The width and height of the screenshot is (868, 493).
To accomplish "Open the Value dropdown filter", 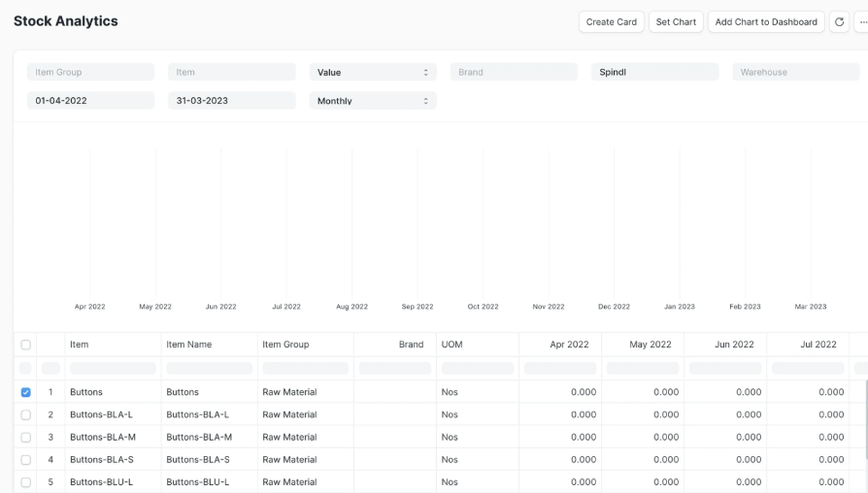I will (373, 72).
